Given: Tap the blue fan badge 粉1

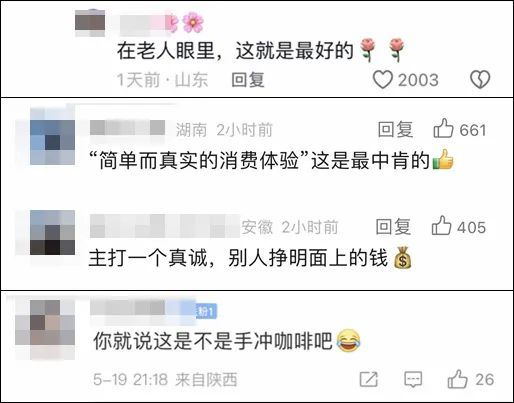Looking at the screenshot, I should tap(207, 311).
